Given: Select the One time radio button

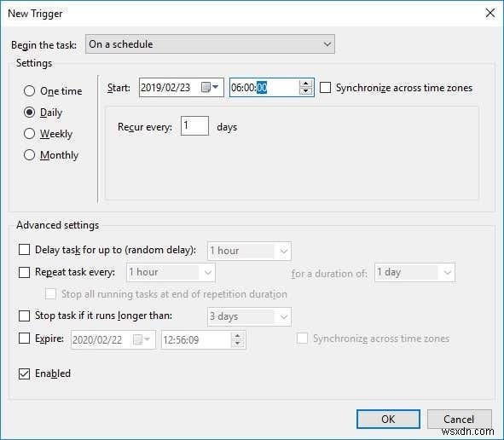Looking at the screenshot, I should pyautogui.click(x=29, y=91).
